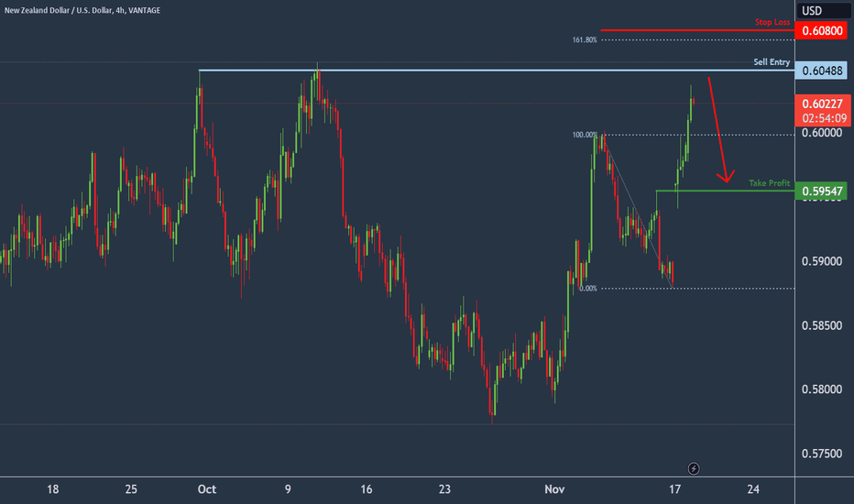Click the 23 date on time axis

444,489
